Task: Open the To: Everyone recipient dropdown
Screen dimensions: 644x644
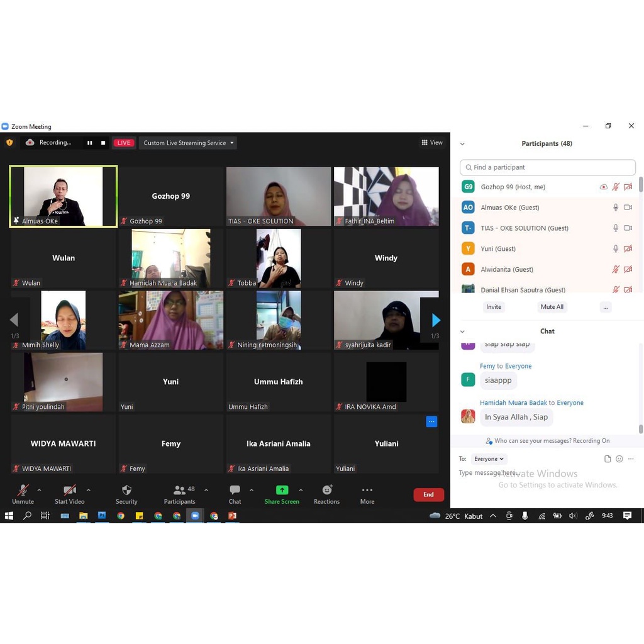Action: coord(489,459)
